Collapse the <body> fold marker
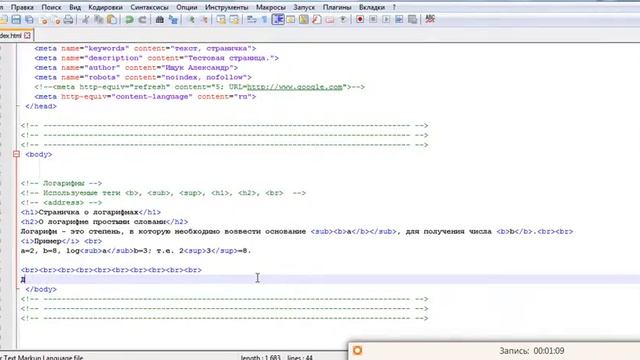Viewport: 640px width, 360px height. point(16,154)
